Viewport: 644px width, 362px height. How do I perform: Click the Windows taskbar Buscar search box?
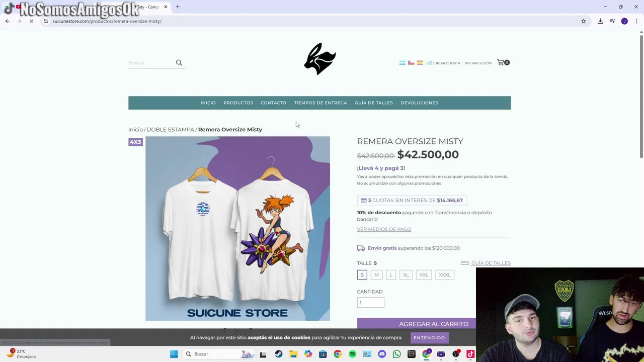pos(218,354)
